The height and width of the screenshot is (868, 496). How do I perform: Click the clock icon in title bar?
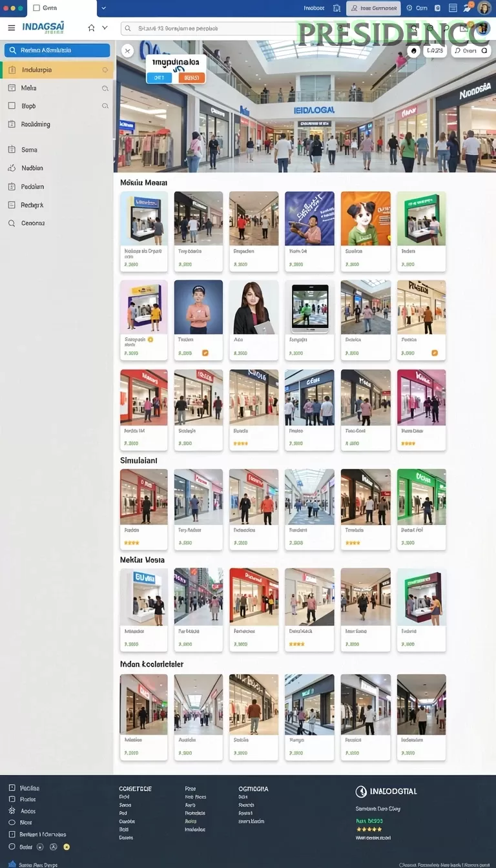pos(409,8)
